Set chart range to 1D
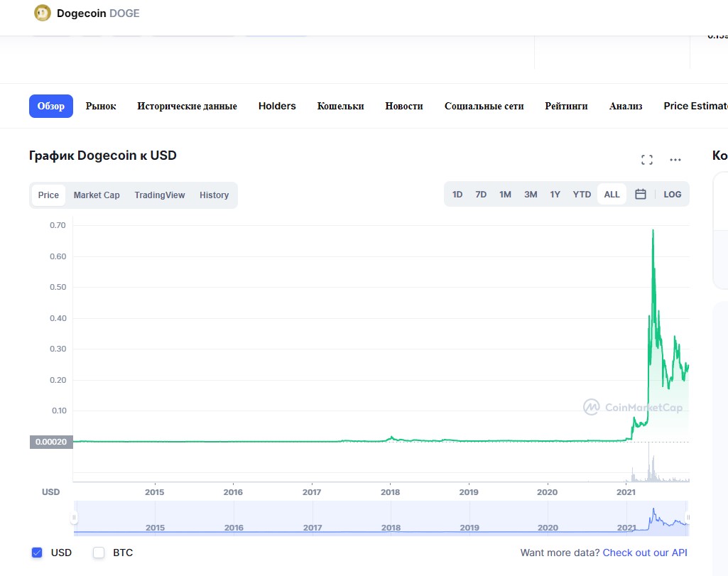728x576 pixels. pyautogui.click(x=457, y=195)
